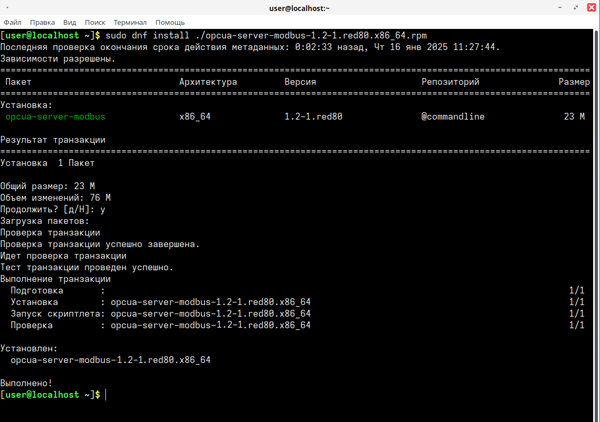Open the Вид menu
The image size is (600, 422).
[x=70, y=22]
